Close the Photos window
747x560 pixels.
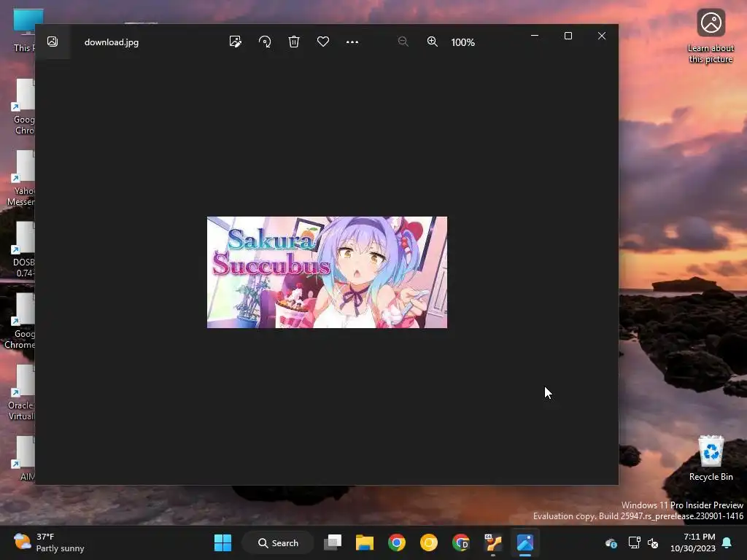coord(602,36)
